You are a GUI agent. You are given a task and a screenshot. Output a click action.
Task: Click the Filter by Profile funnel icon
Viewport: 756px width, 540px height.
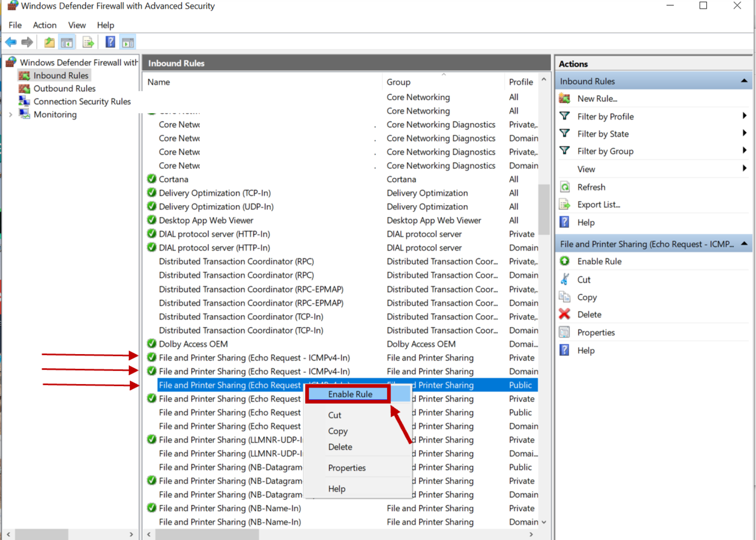[565, 116]
